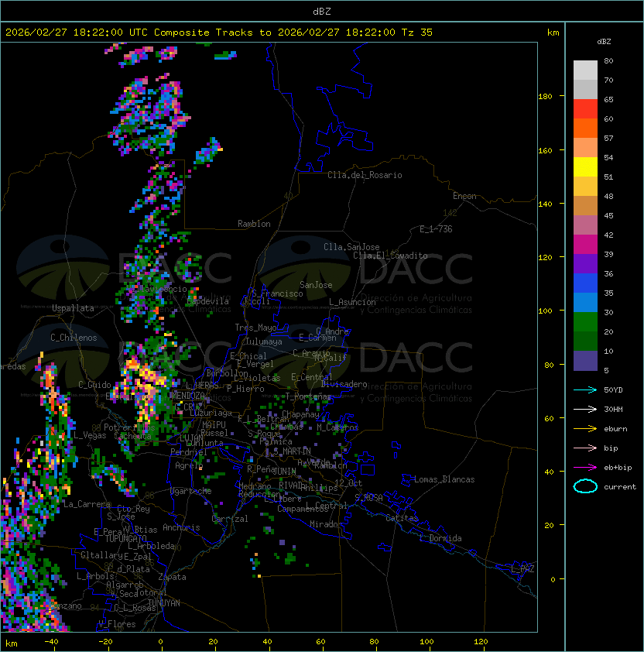Click the 'Ramblon' label in northern map
The width and height of the screenshot is (644, 652).
(254, 224)
